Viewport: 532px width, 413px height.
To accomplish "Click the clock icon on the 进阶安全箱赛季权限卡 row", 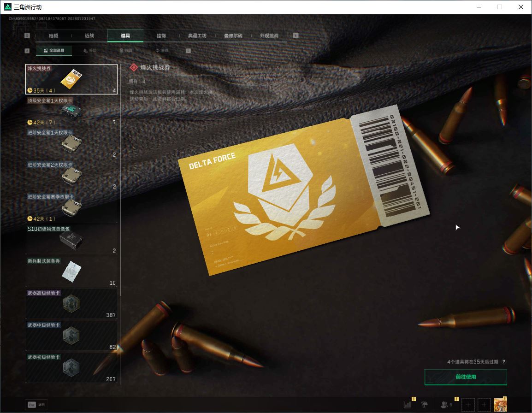I will (x=30, y=219).
